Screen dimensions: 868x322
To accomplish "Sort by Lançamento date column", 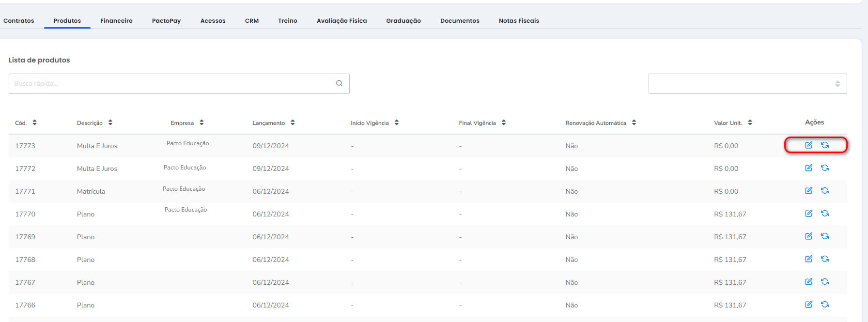I will pyautogui.click(x=293, y=123).
